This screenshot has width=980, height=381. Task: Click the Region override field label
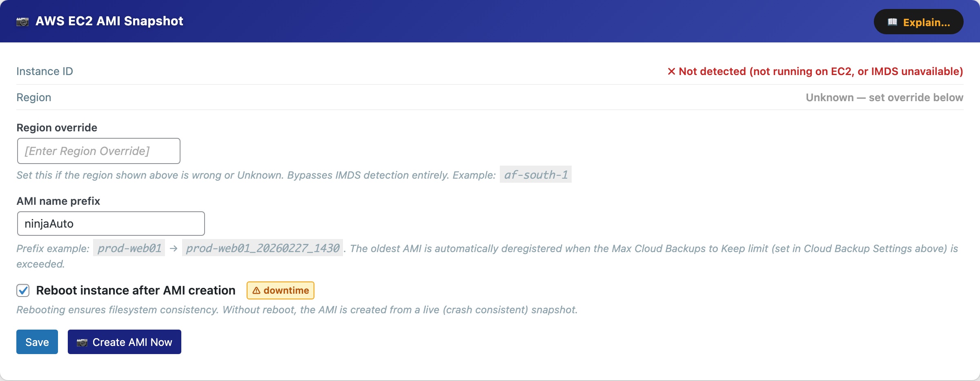pos(57,128)
